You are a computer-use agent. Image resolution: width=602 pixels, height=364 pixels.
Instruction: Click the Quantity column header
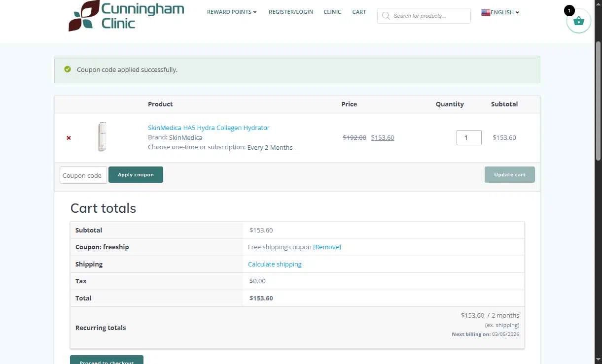(450, 104)
